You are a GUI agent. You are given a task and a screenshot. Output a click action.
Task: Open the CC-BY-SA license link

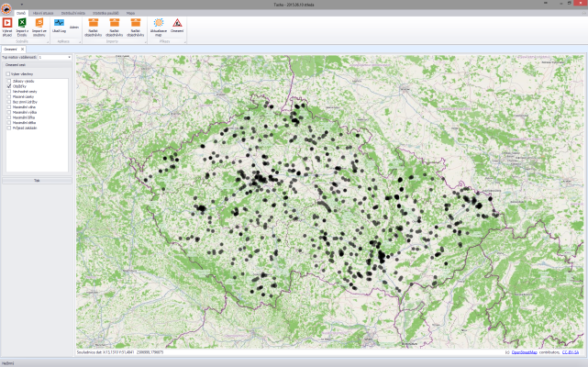click(571, 352)
